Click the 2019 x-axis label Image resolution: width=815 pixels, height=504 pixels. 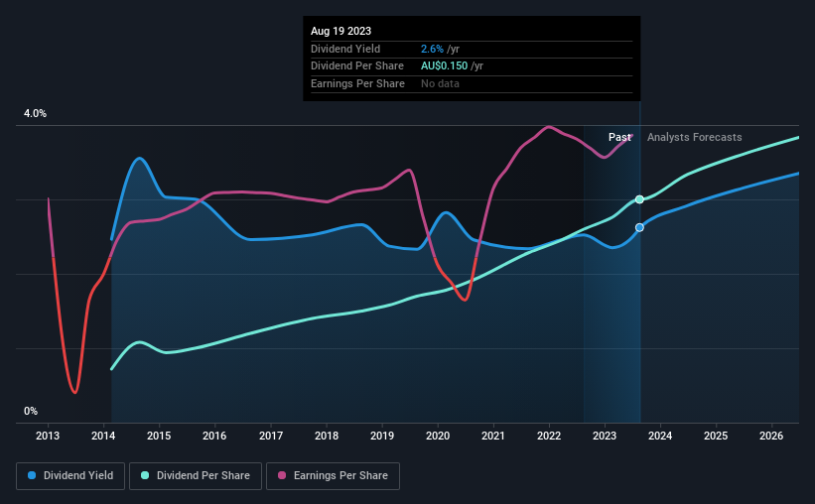tap(382, 436)
